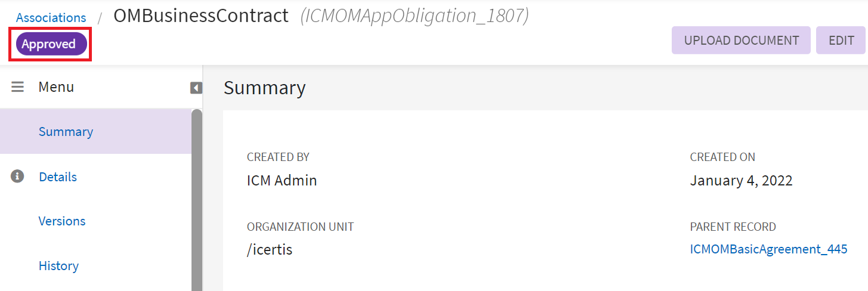Click the info icon beside Details
868x291 pixels.
pos(18,177)
